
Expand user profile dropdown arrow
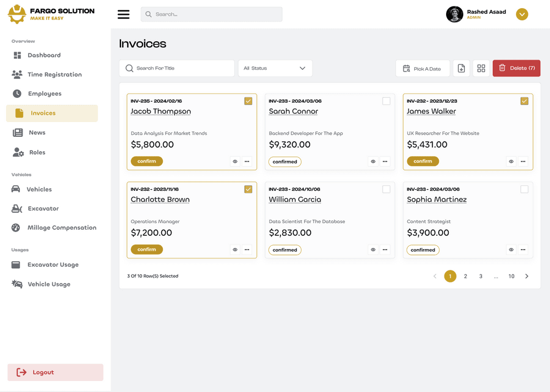[x=522, y=14]
